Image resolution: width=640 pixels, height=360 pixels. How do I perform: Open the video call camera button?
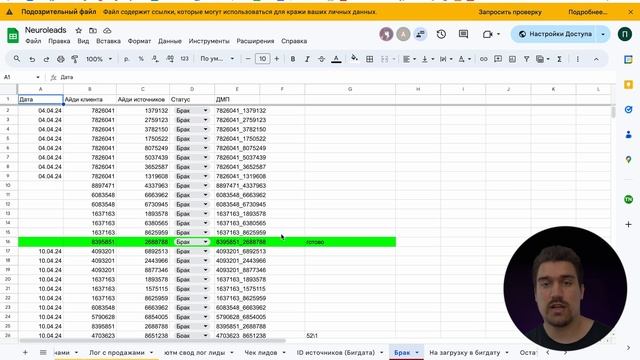point(491,34)
